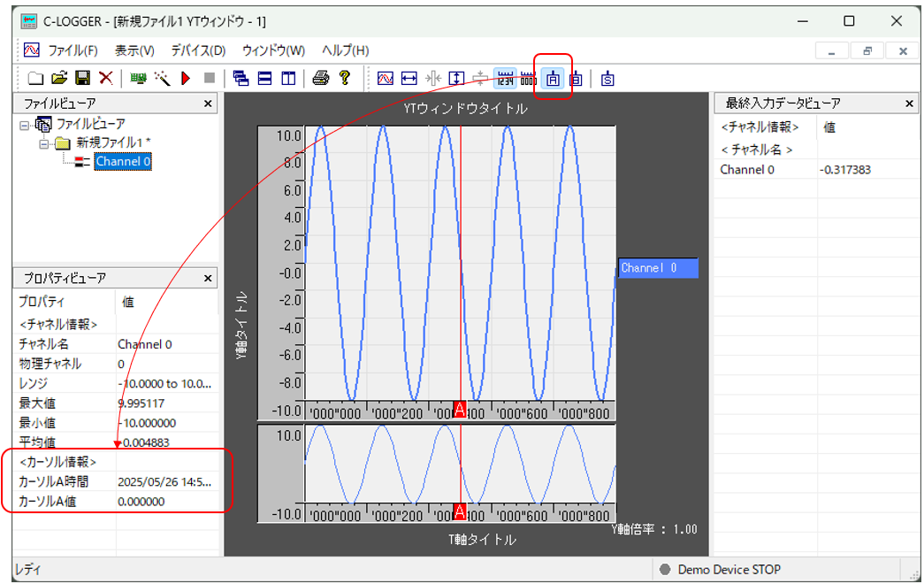Collapse the 新規ファイル1 folder node

[43, 142]
